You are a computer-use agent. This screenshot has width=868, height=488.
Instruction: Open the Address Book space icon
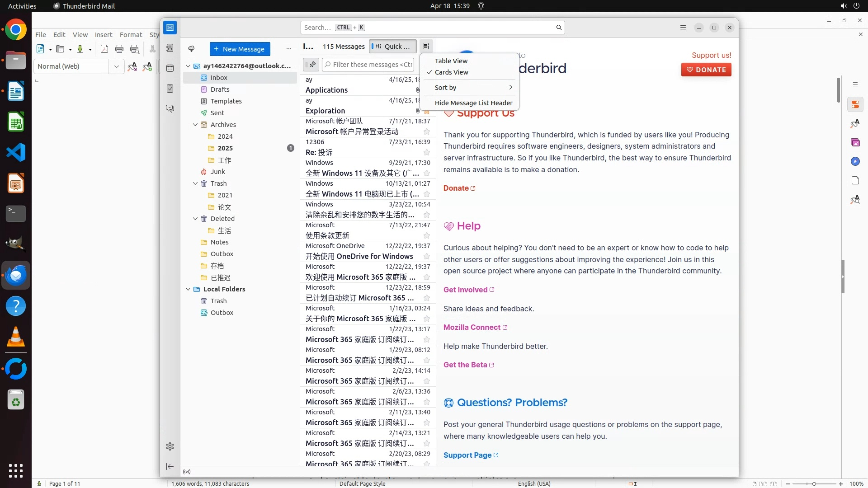tap(170, 48)
